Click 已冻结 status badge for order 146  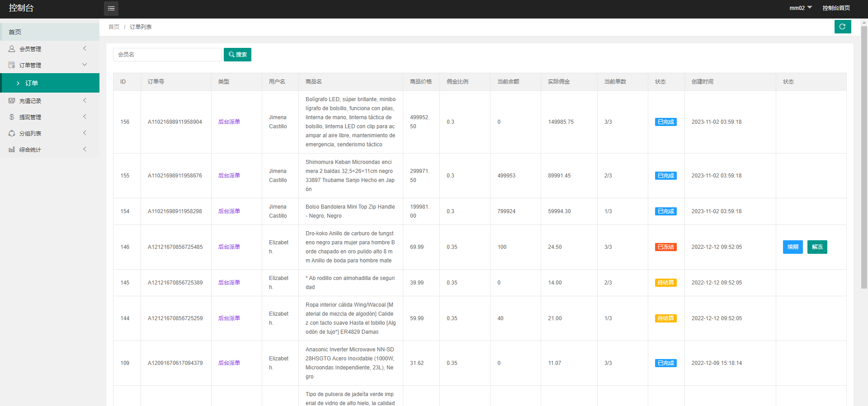pyautogui.click(x=665, y=247)
